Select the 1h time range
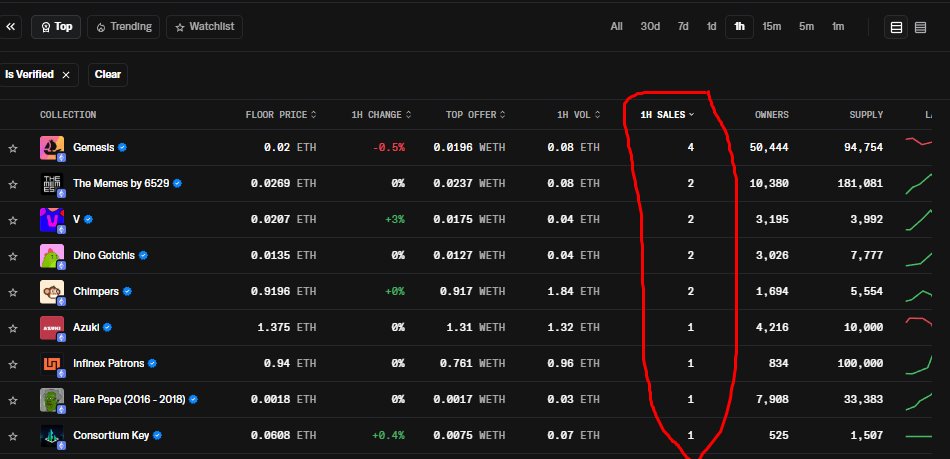Viewport: 950px width, 459px height. point(739,27)
